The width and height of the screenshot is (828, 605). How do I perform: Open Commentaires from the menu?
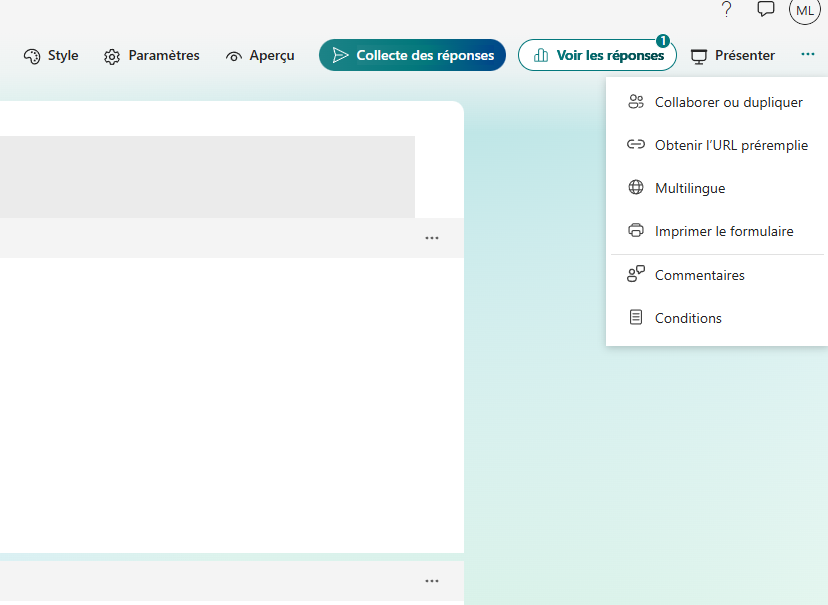click(x=699, y=275)
